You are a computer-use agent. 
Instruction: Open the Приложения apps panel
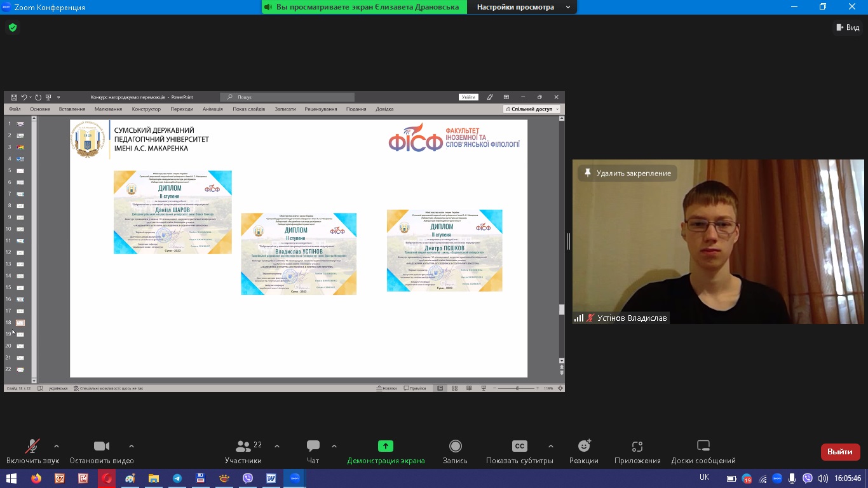click(637, 452)
